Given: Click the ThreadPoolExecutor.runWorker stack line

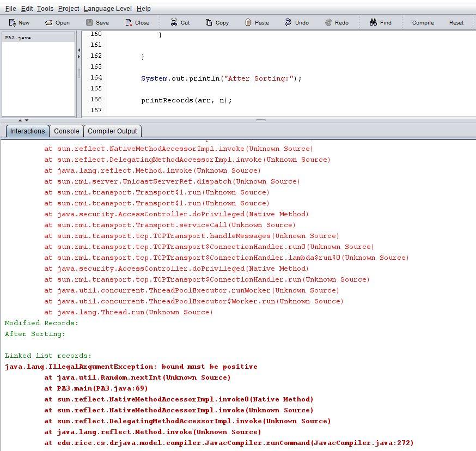Looking at the screenshot, I should tap(192, 290).
